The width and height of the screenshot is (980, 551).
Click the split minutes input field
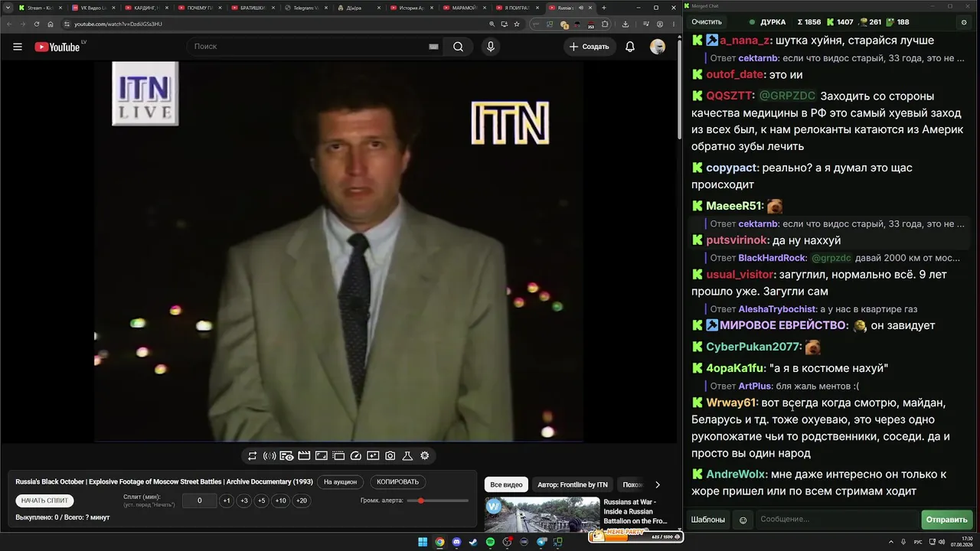coord(199,500)
